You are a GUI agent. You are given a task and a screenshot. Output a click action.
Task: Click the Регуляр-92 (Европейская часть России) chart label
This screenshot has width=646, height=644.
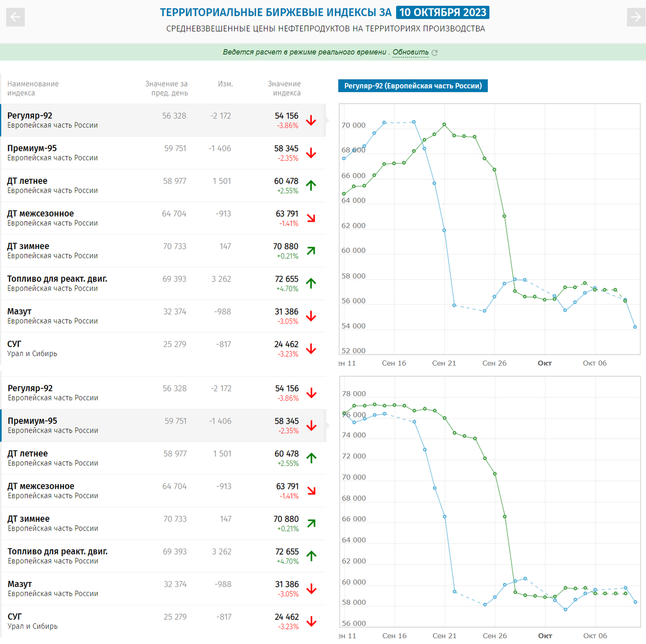click(413, 86)
